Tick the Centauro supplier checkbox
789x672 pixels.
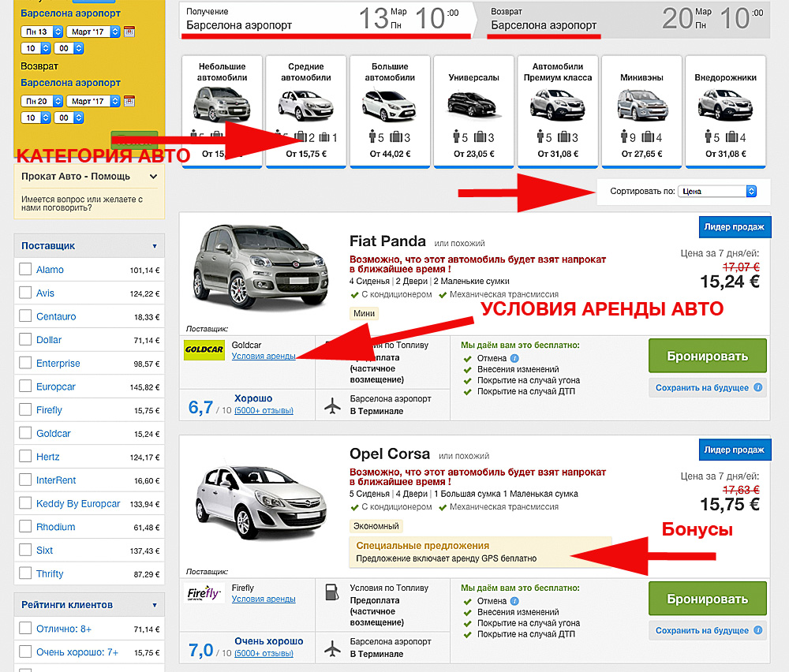tap(25, 315)
